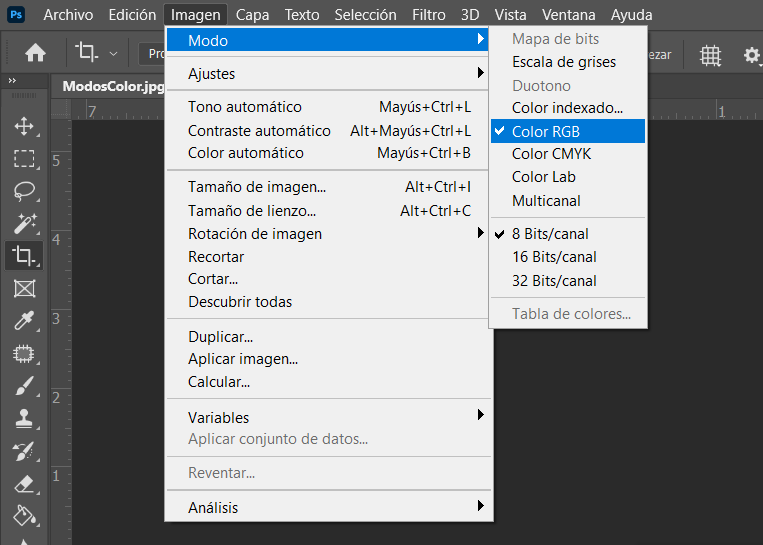This screenshot has height=545, width=763.
Task: Choose the Eyedropper tool
Action: point(24,321)
